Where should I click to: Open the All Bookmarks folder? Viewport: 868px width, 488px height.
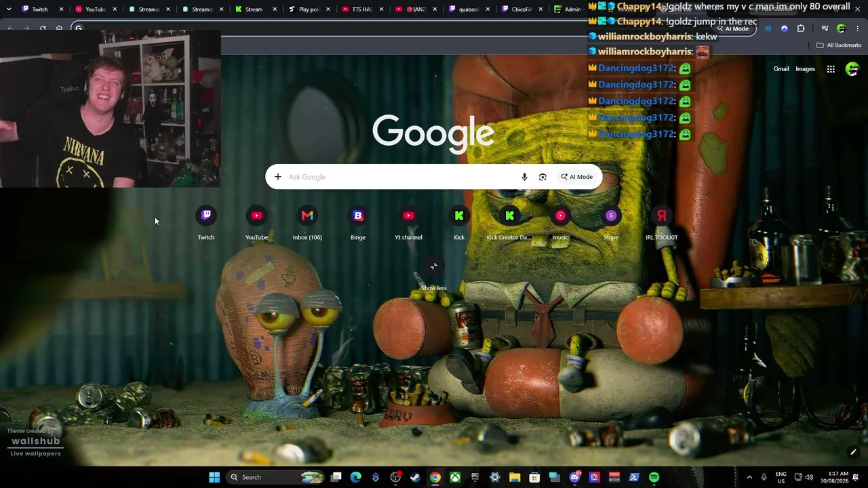tap(839, 45)
